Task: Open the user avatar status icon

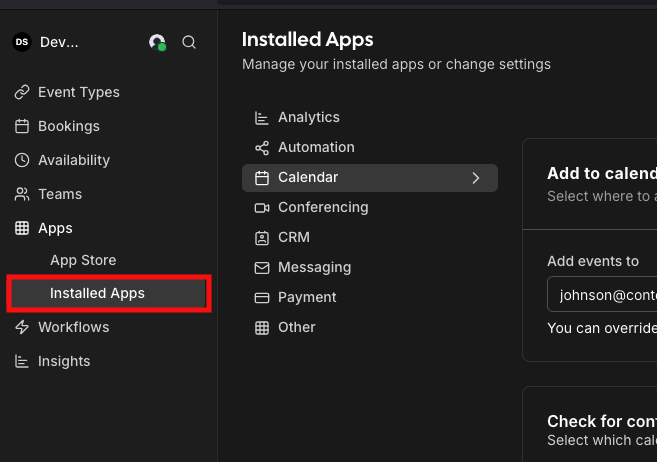Action: click(x=157, y=42)
